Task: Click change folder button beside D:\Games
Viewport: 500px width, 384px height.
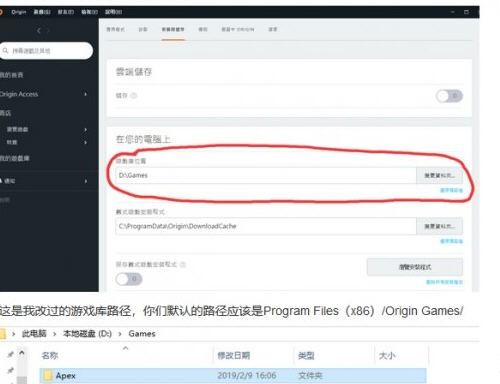Action: (439, 175)
